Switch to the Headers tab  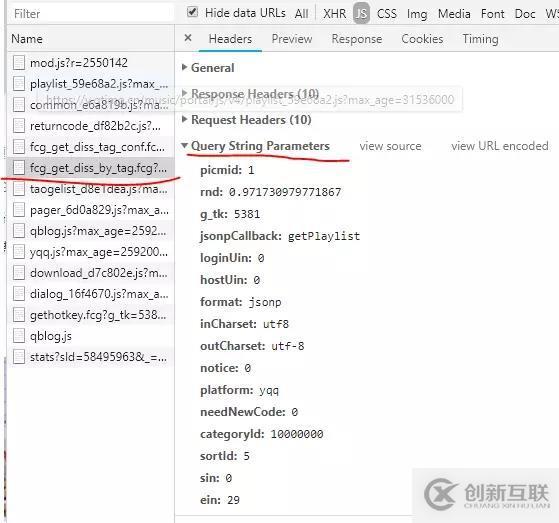click(230, 39)
